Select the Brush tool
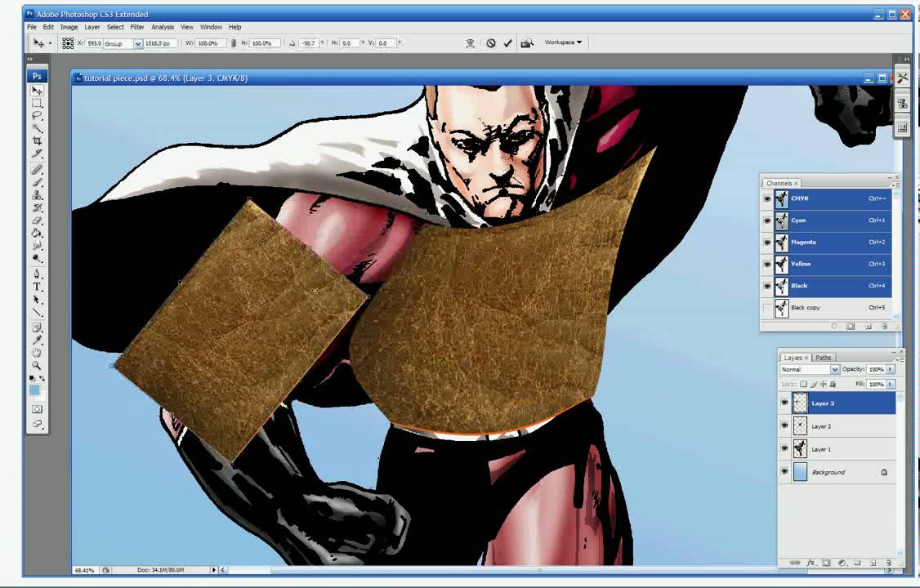 point(37,182)
